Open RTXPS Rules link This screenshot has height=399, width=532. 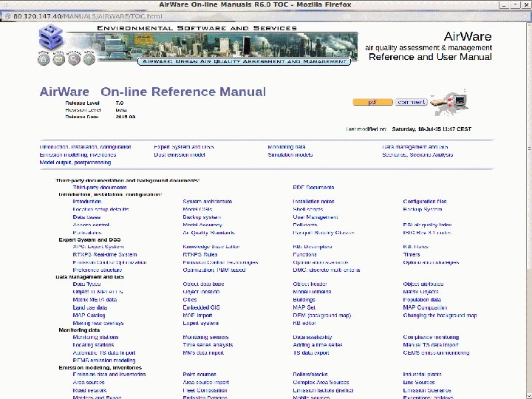[x=200, y=254]
